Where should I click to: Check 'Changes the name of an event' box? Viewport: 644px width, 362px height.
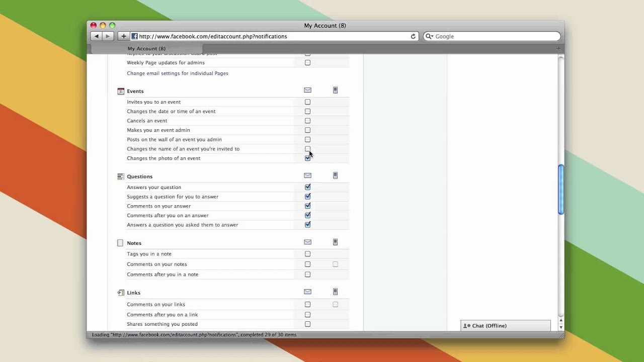click(x=307, y=149)
